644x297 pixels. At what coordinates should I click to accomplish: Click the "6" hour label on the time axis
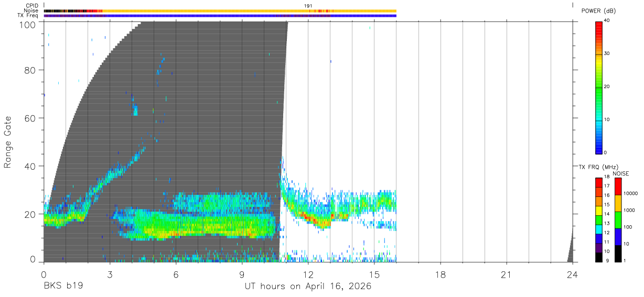tap(176, 274)
